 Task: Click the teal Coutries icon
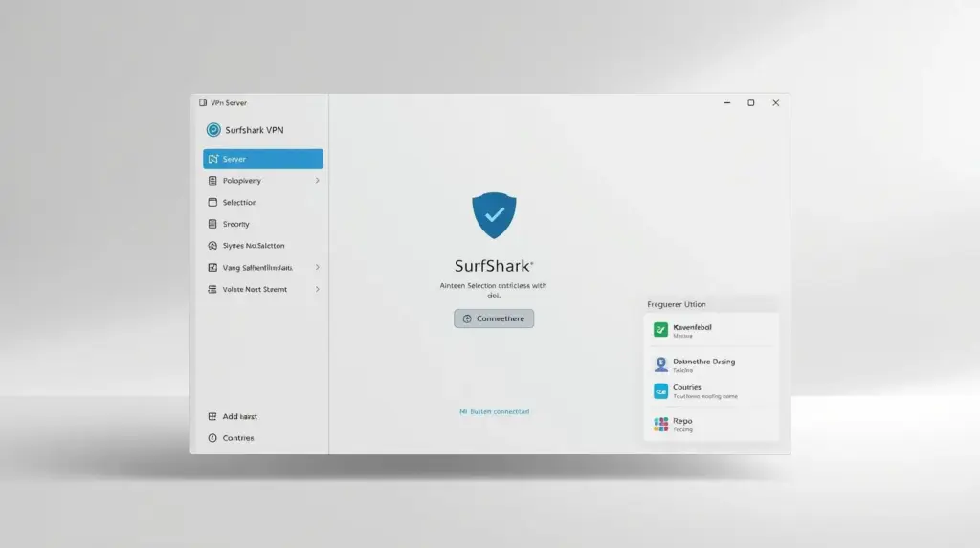[x=660, y=391]
